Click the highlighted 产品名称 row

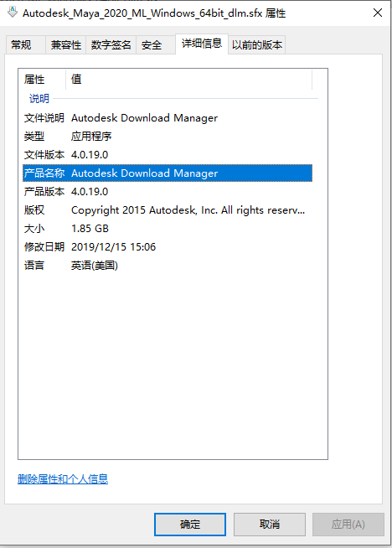coord(168,173)
